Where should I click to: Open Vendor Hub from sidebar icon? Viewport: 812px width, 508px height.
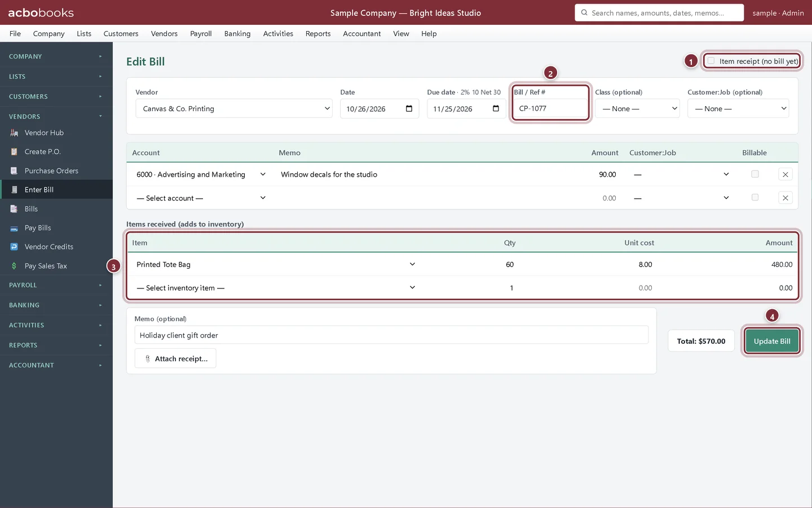[14, 133]
